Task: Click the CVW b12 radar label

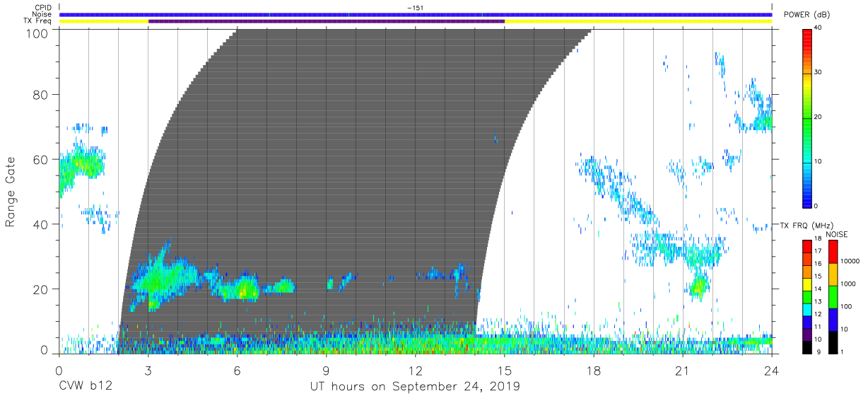Action: click(x=86, y=388)
